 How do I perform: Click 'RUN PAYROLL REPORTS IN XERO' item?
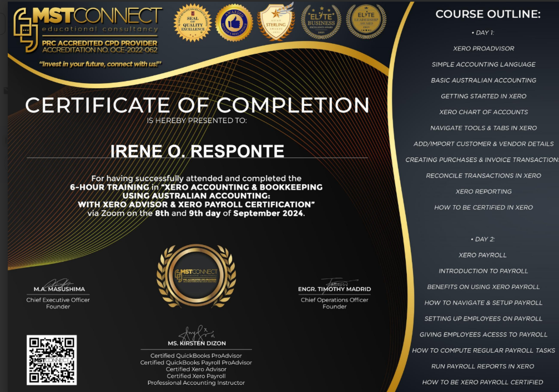(x=483, y=366)
